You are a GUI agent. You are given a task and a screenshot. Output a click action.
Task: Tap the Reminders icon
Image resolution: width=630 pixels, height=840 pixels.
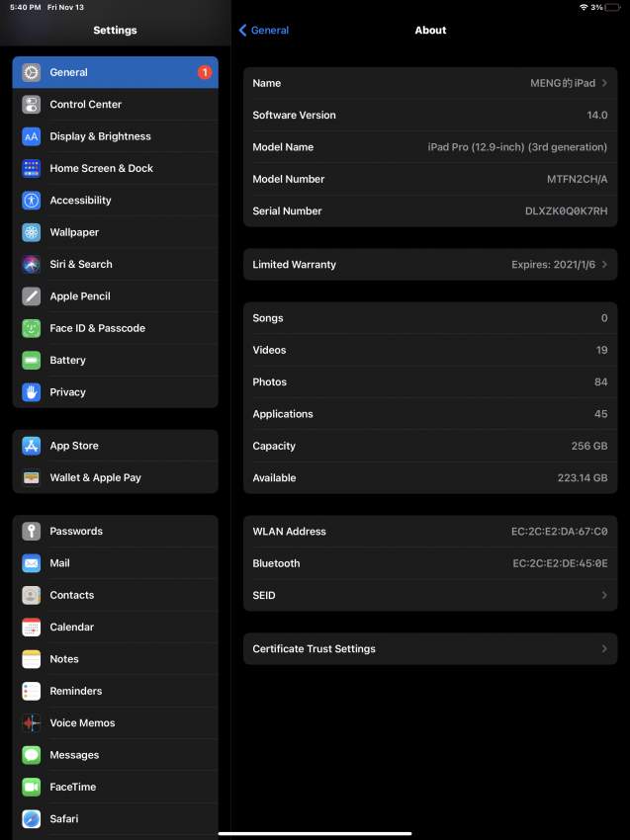(31, 691)
